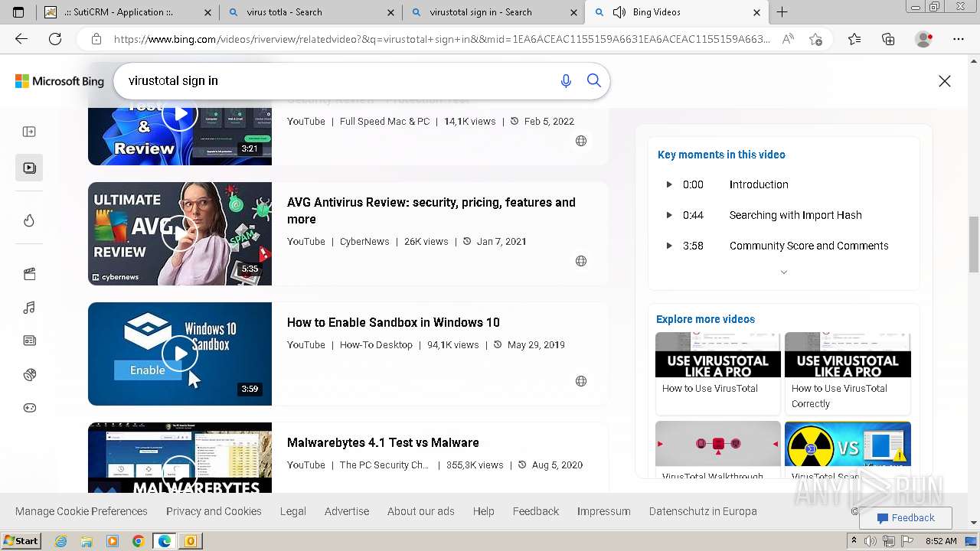Open 'How to Enable Sandbox in Windows 10'
980x551 pixels.
[394, 322]
